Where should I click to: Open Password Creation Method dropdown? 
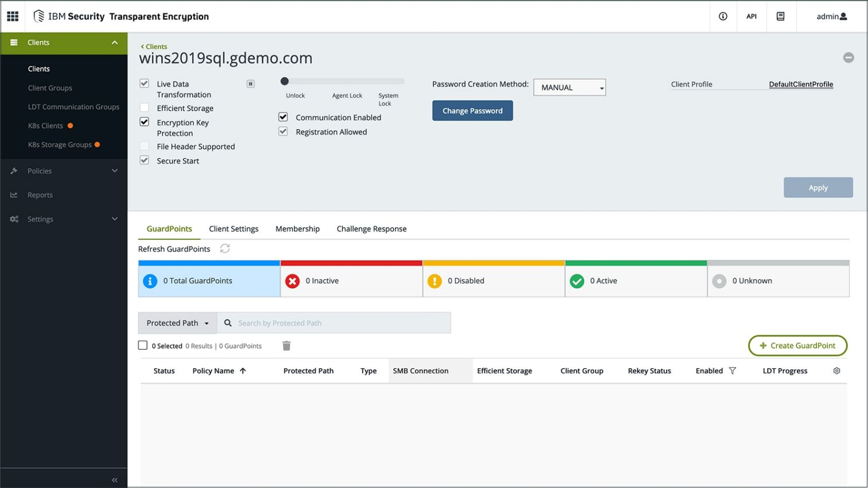click(569, 87)
